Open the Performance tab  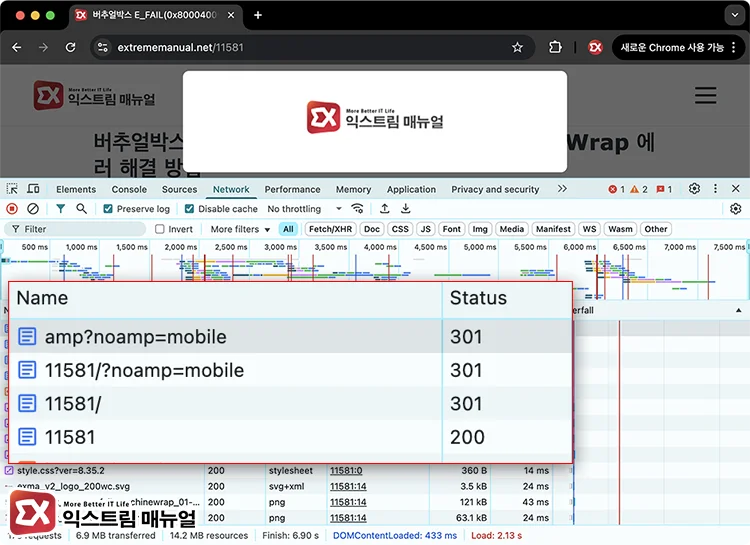coord(292,189)
